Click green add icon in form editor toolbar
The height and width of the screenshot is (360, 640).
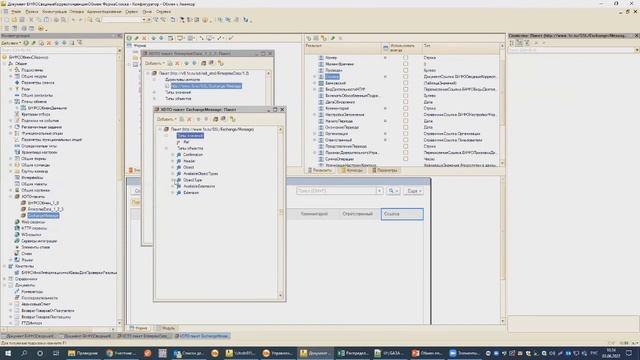[x=129, y=38]
